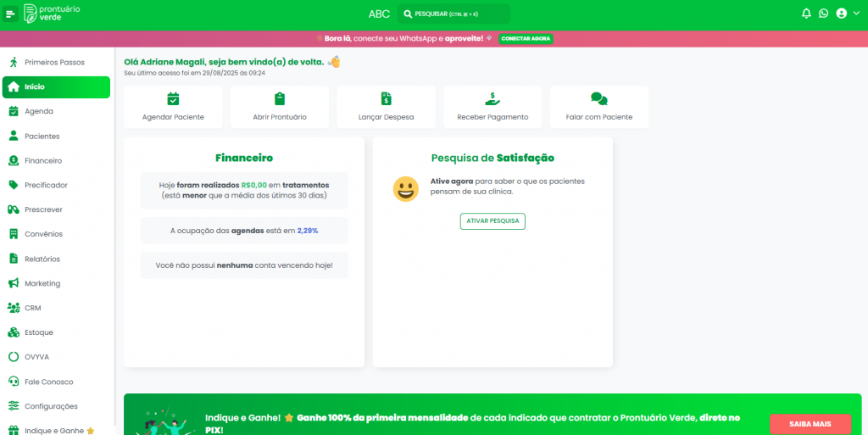The height and width of the screenshot is (435, 868).
Task: Click the Agendar Paciente calendar icon
Action: pyautogui.click(x=173, y=98)
